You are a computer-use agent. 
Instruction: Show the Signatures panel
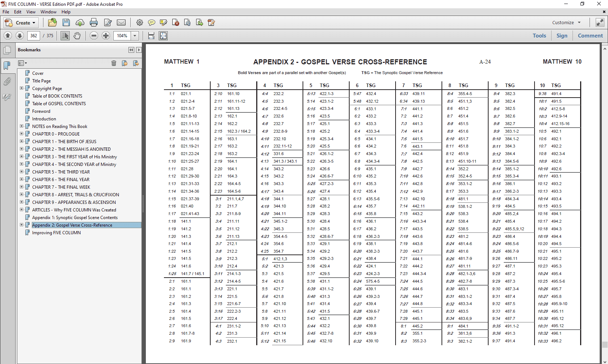click(7, 97)
